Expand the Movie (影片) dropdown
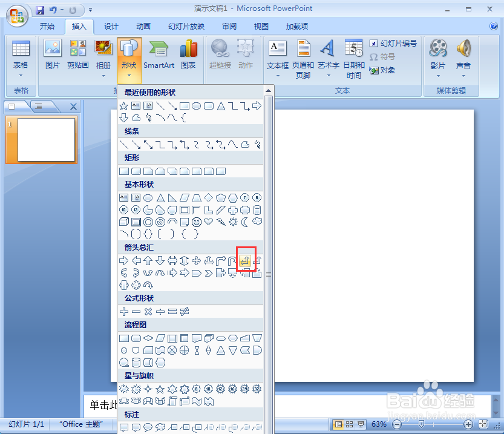 click(438, 76)
